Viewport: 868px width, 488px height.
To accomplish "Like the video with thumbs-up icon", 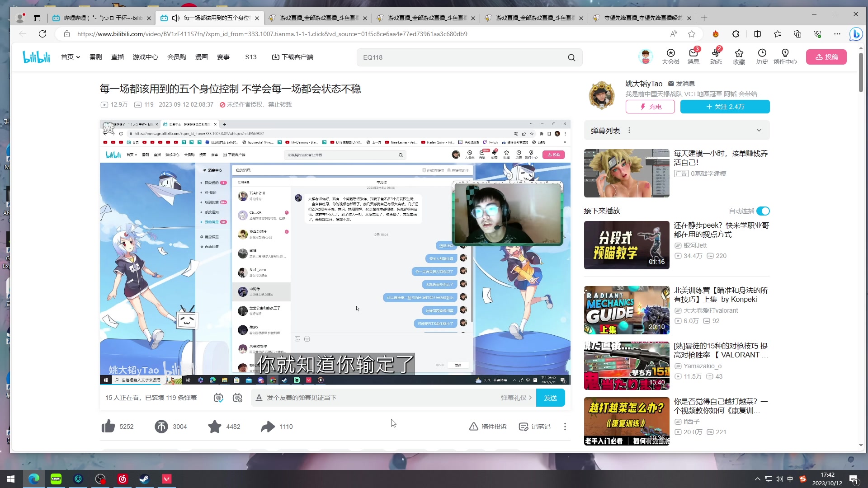I will point(108,426).
